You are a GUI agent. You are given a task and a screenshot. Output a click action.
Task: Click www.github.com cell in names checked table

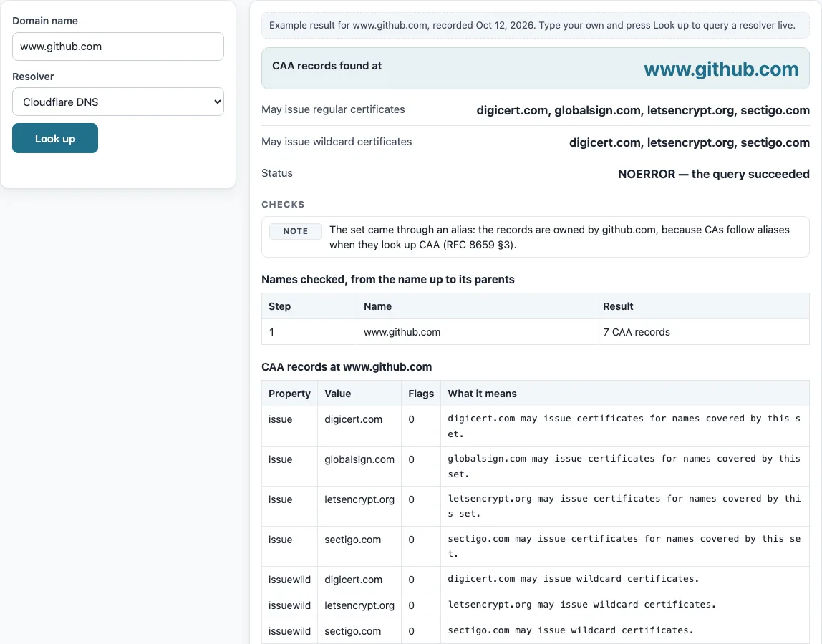click(x=476, y=332)
